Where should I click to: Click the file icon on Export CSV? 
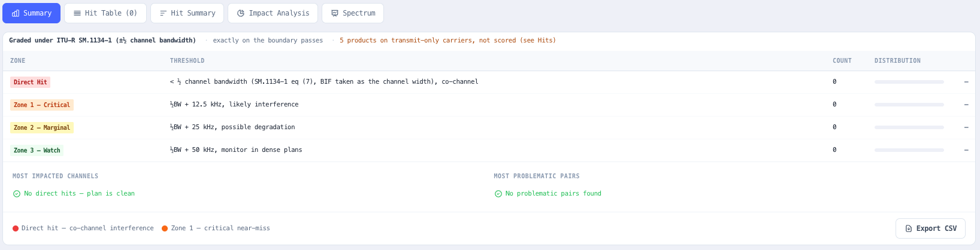[x=909, y=228]
